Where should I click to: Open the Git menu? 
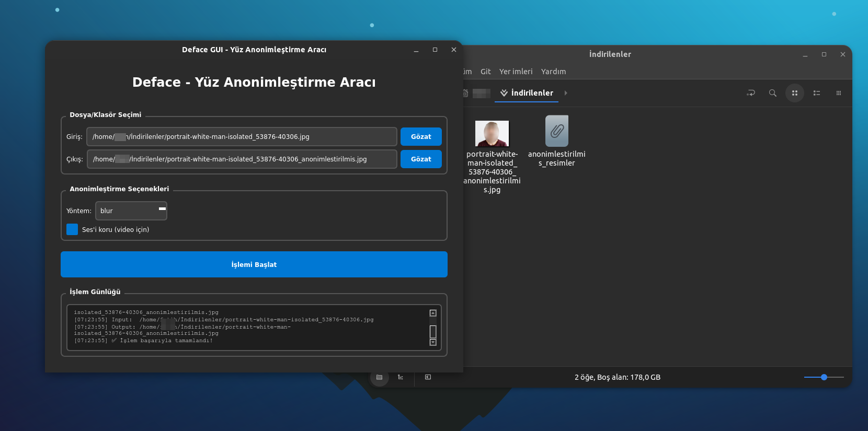point(485,72)
